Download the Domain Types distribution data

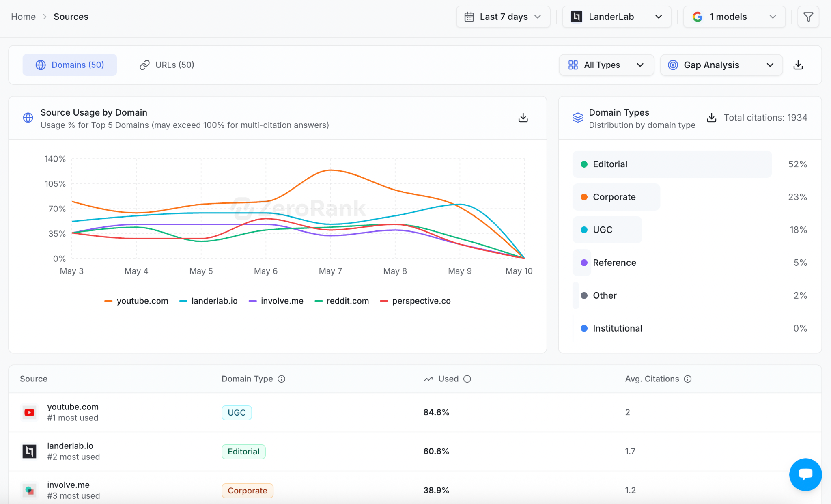click(x=711, y=118)
